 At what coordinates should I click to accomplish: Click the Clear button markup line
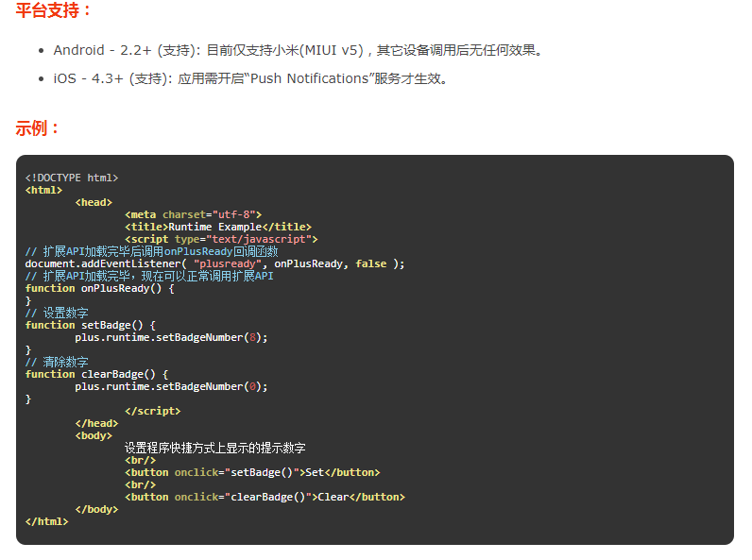tap(265, 497)
